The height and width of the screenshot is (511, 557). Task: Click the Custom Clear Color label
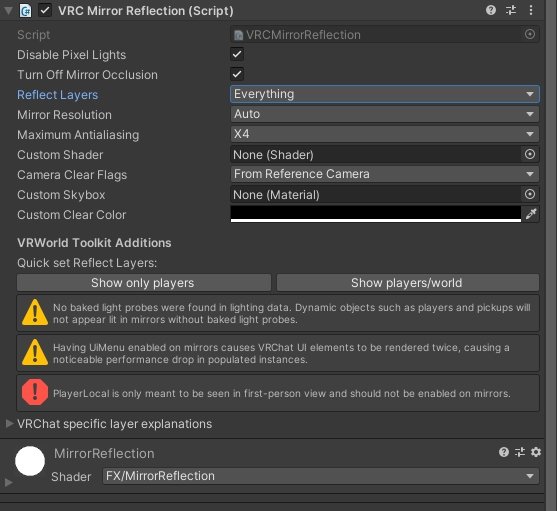pyautogui.click(x=72, y=214)
